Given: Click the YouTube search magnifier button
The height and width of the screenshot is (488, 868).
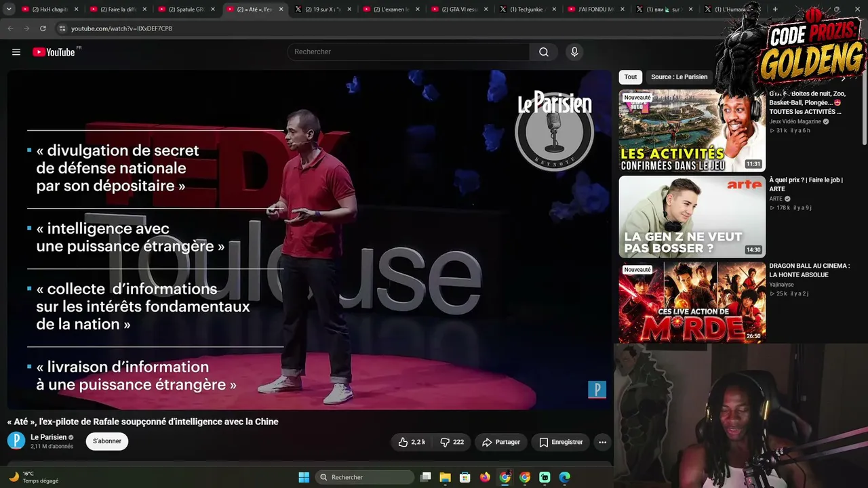Looking at the screenshot, I should tap(544, 52).
